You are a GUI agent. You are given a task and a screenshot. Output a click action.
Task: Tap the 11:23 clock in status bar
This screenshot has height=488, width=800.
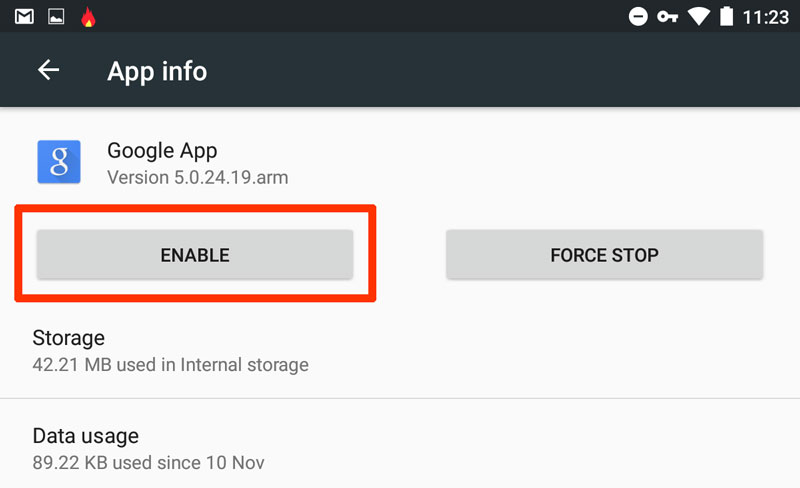click(x=765, y=17)
